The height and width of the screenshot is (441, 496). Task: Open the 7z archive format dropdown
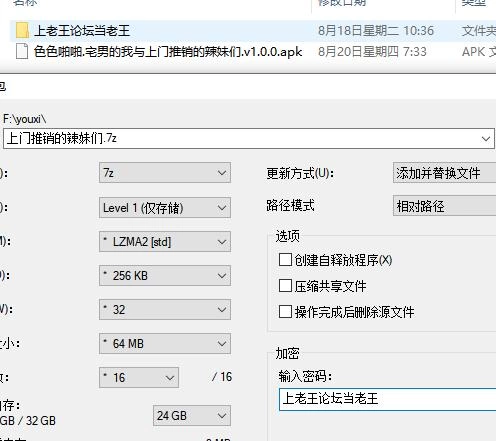click(165, 173)
